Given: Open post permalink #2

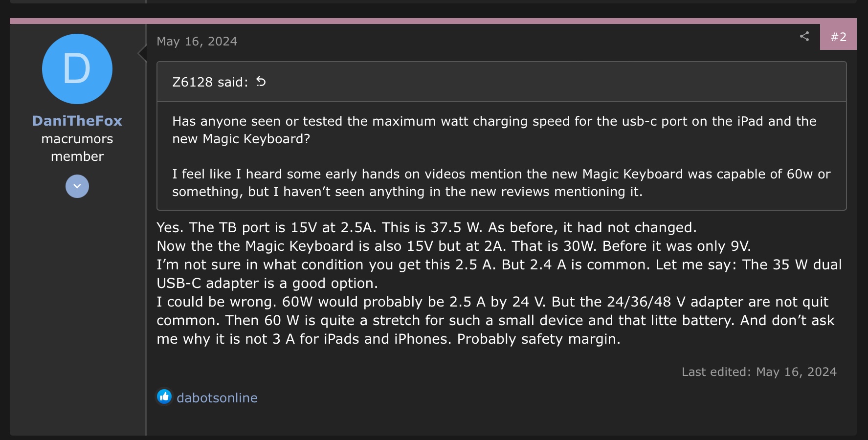Looking at the screenshot, I should tap(838, 37).
